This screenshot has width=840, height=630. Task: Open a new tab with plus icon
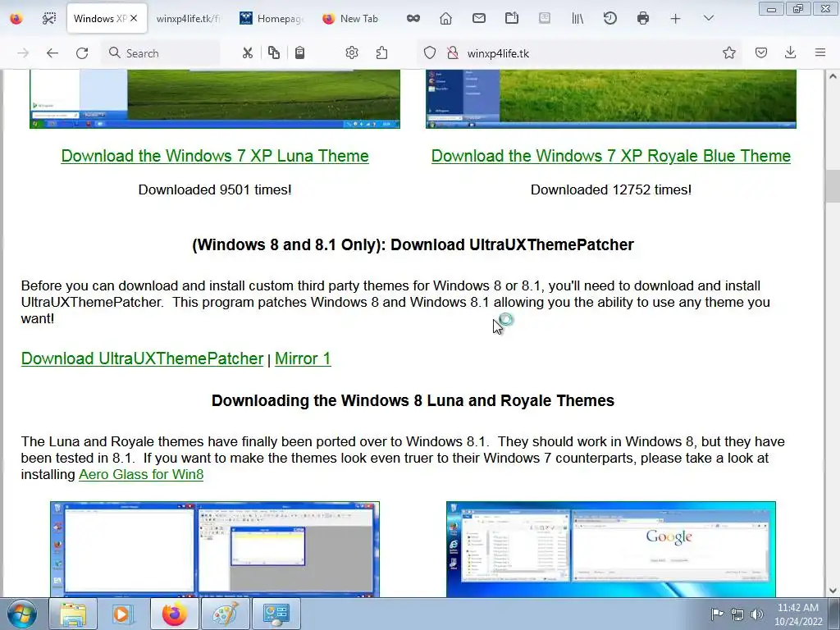(x=676, y=18)
